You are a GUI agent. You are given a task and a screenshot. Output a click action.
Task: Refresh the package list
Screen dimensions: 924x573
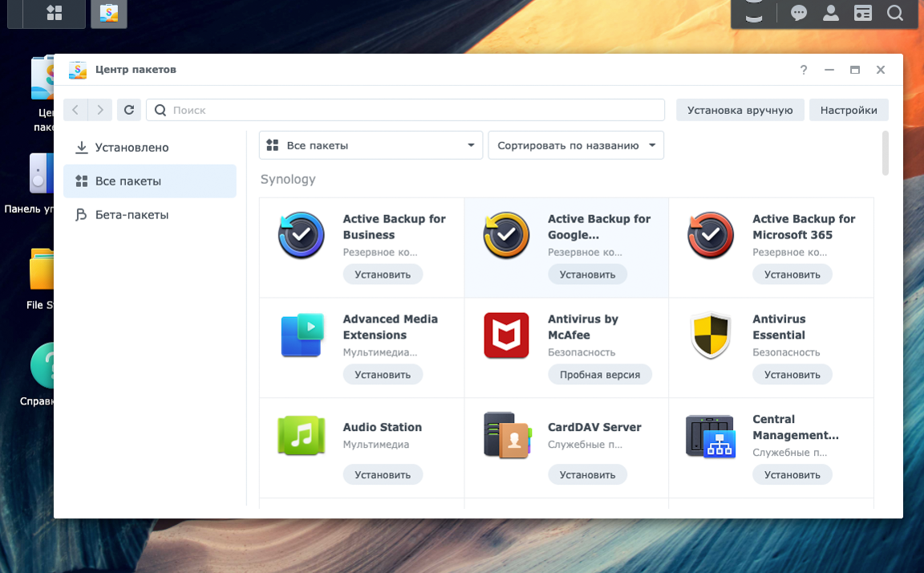pos(129,110)
